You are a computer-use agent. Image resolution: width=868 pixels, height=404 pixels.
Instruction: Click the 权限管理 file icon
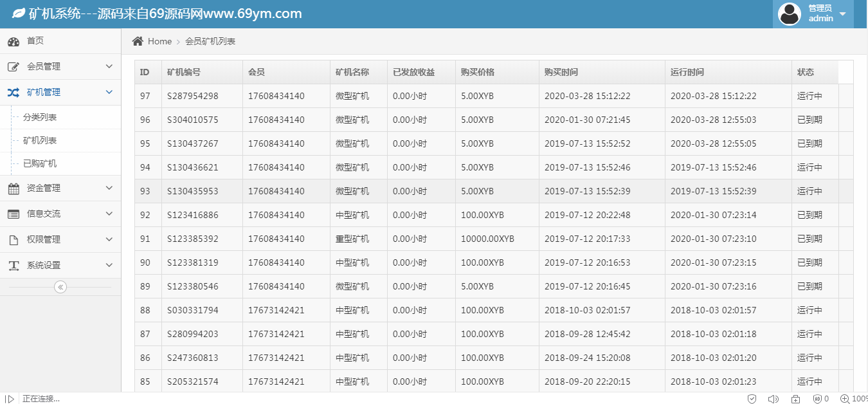click(14, 240)
